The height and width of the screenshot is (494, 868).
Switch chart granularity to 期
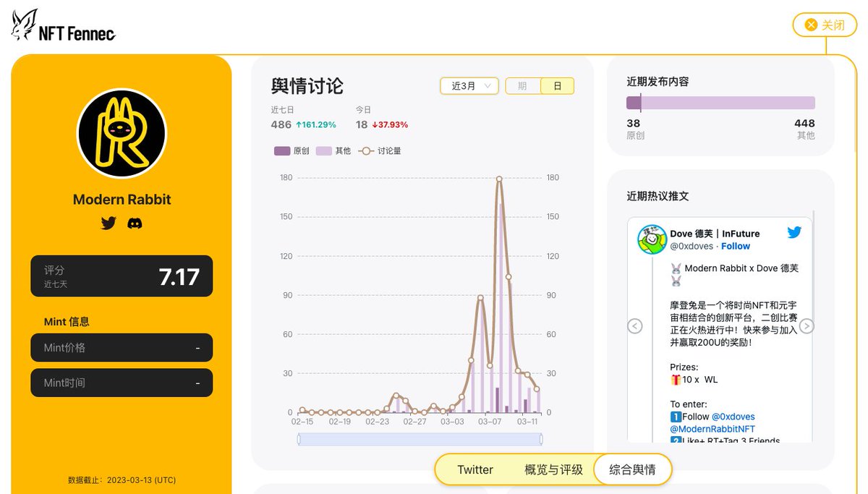522,86
